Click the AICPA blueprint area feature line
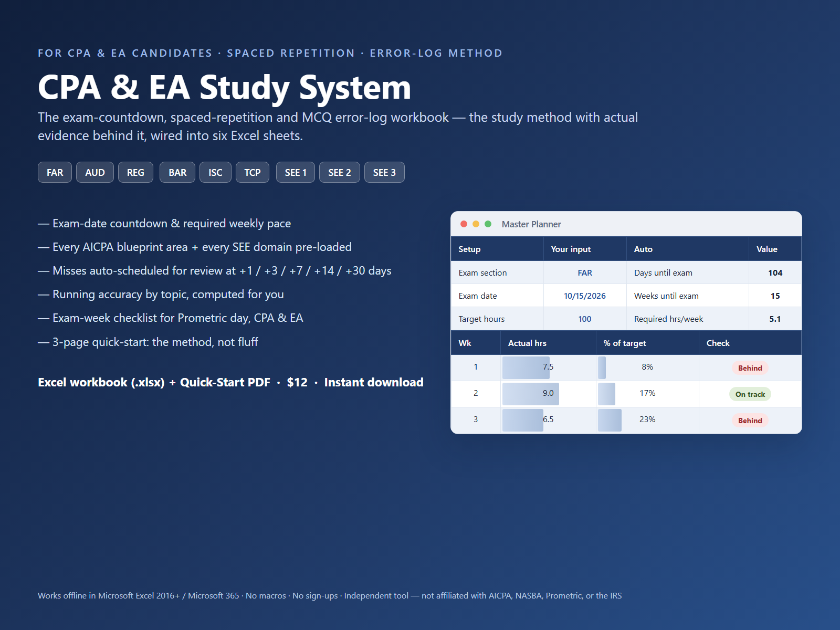 tap(195, 247)
